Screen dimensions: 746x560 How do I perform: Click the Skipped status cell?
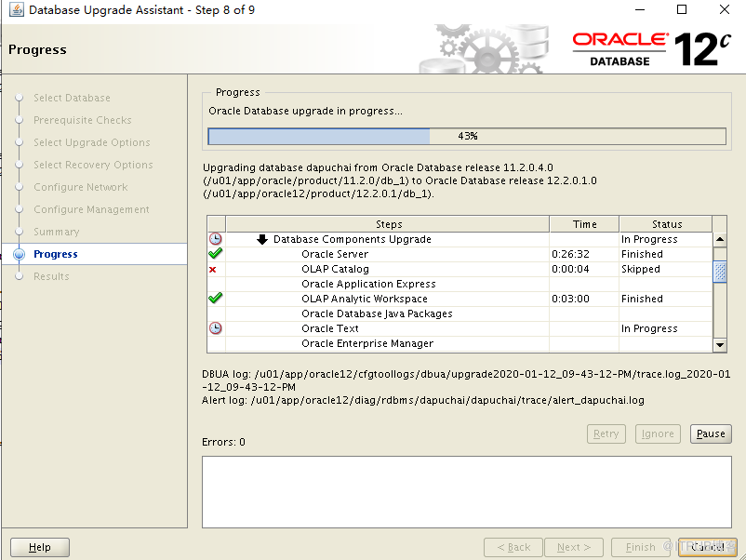click(666, 269)
